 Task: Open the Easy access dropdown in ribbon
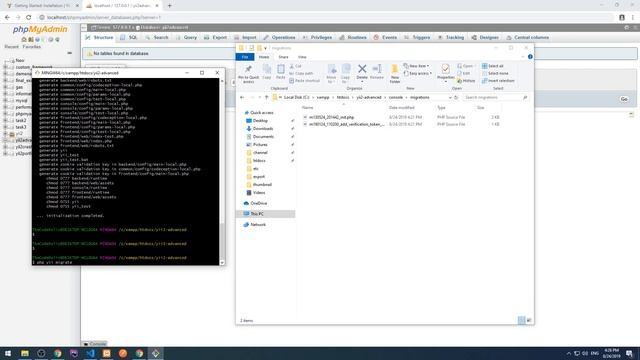tap(418, 73)
